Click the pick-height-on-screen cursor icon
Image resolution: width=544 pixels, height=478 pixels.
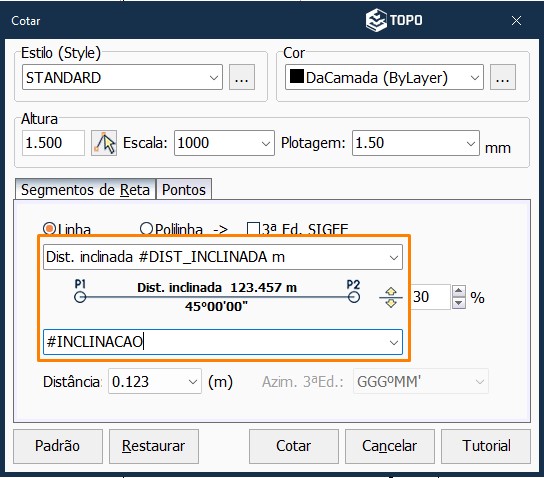[104, 143]
